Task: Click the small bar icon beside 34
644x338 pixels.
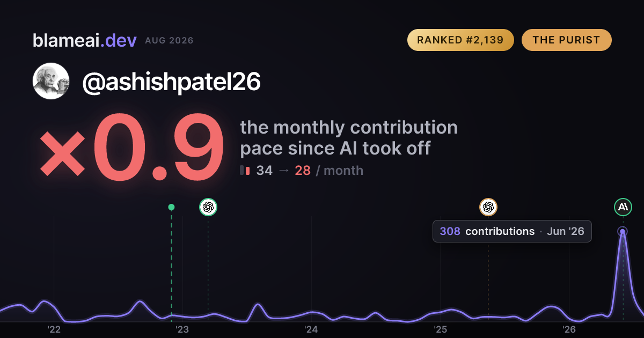Action: [245, 171]
